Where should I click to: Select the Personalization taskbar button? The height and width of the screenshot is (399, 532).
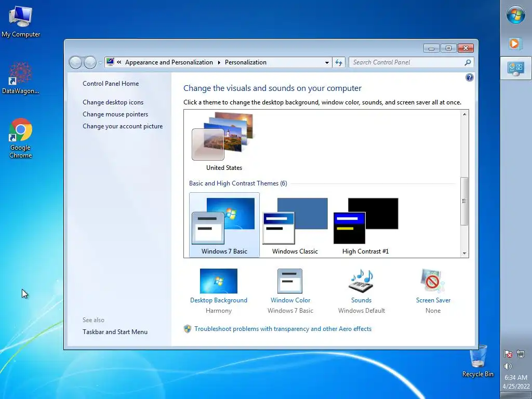[x=516, y=69]
